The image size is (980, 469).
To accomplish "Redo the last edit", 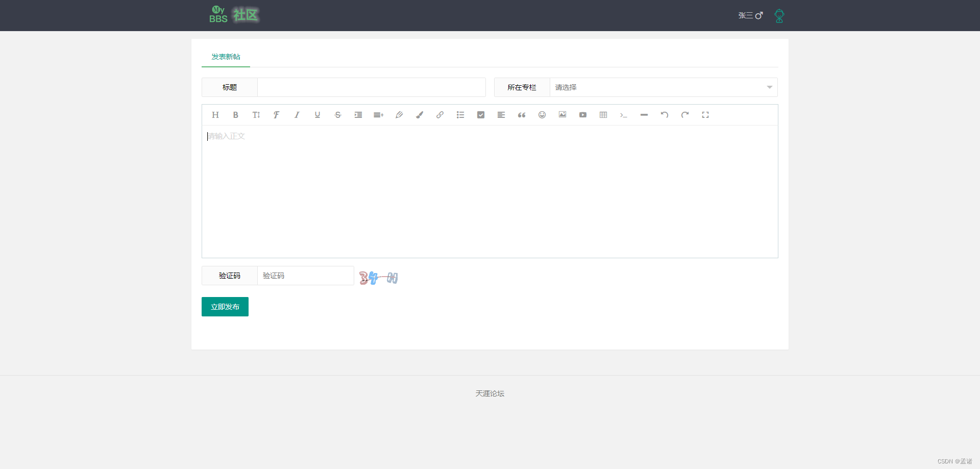I will click(685, 115).
